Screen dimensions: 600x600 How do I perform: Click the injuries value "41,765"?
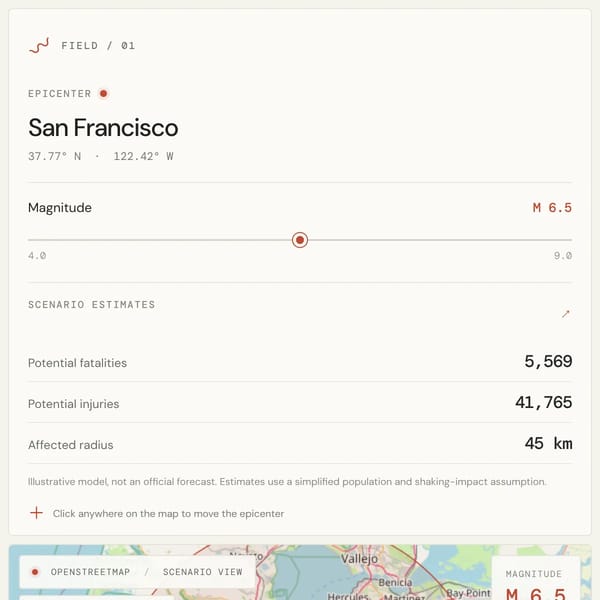coord(543,403)
